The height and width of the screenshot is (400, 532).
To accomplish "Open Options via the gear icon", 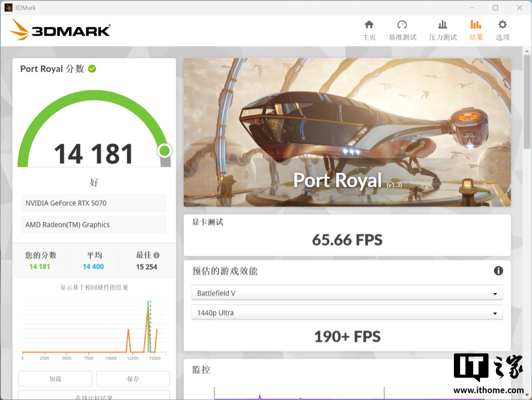I will click(x=502, y=24).
